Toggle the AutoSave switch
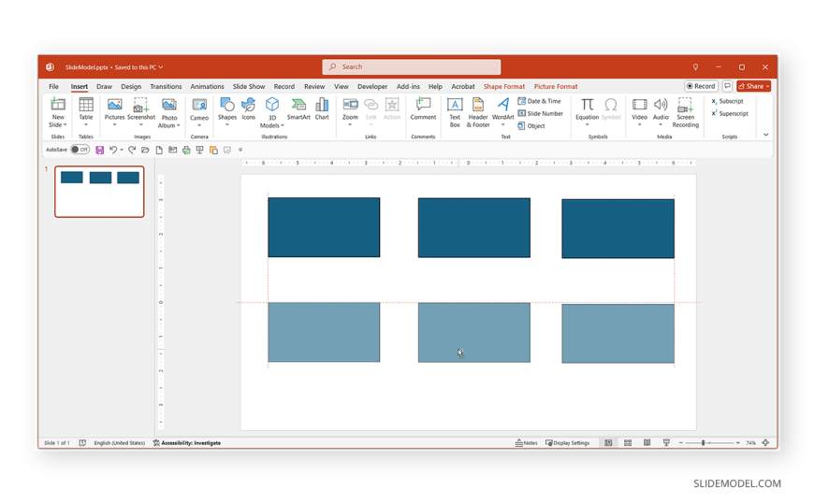This screenshot has width=814, height=504. pos(80,150)
